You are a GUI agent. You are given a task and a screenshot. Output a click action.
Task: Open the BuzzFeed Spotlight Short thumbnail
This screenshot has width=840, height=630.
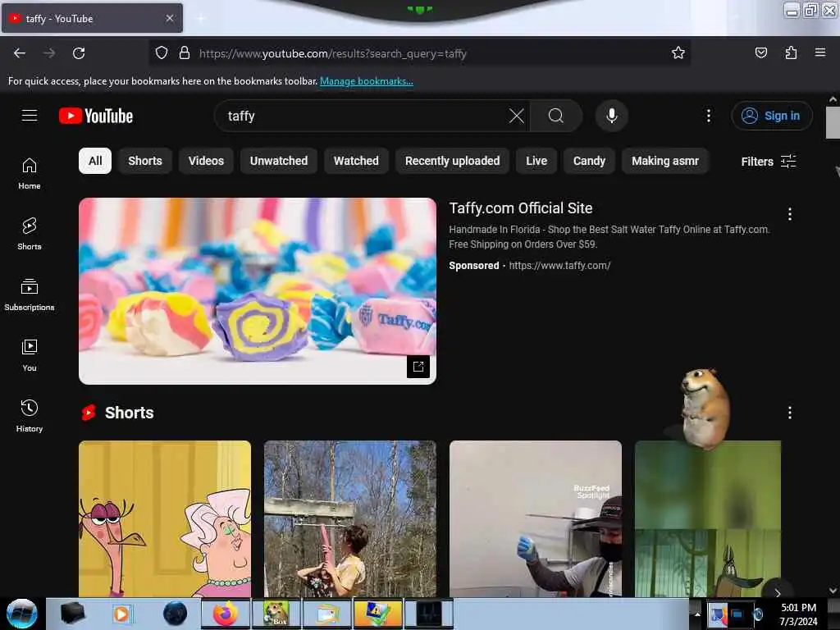535,518
